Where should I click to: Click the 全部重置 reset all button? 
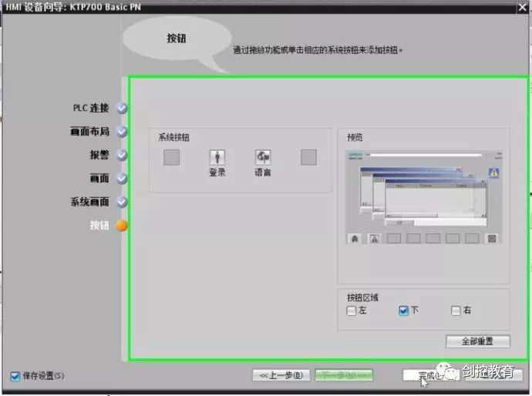pos(478,341)
